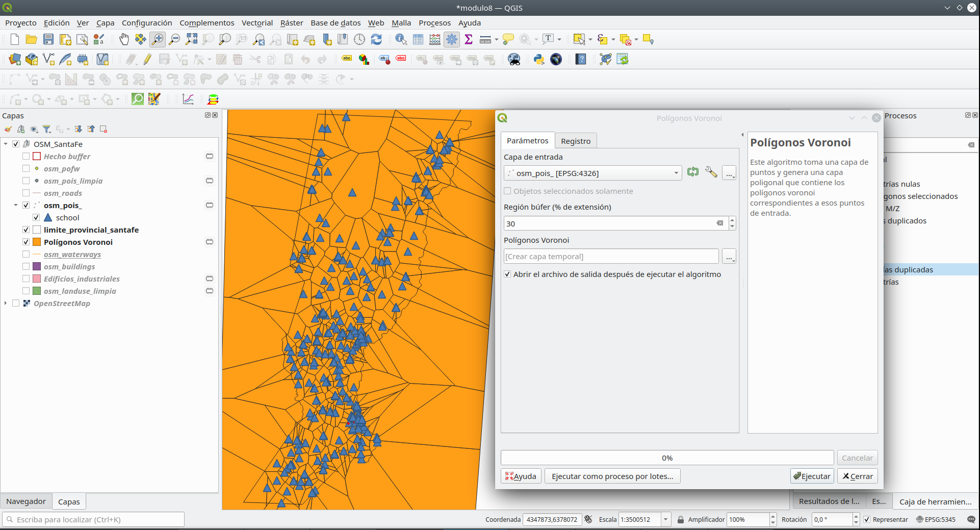The height and width of the screenshot is (530, 980).
Task: Activate the Zoom In magnifier tool
Action: click(x=158, y=39)
